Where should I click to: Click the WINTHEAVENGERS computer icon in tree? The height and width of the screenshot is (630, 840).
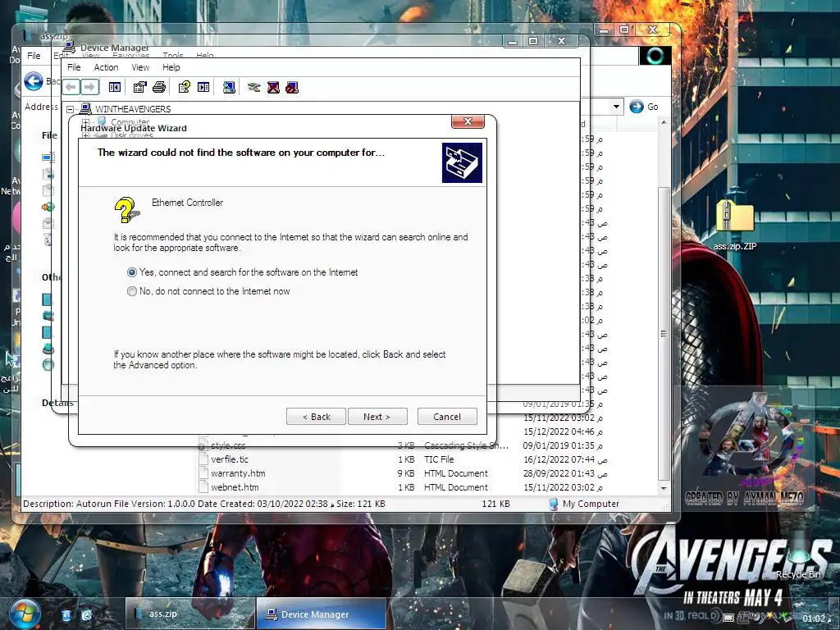point(85,109)
